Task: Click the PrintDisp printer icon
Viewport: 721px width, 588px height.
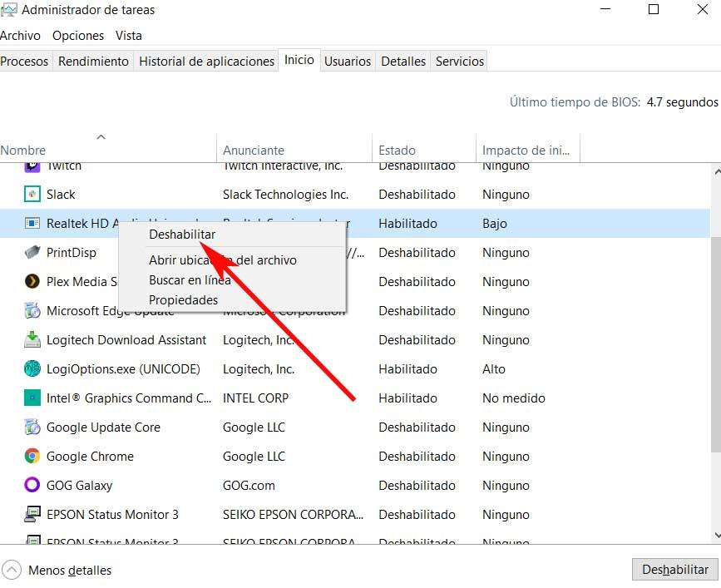Action: click(32, 252)
